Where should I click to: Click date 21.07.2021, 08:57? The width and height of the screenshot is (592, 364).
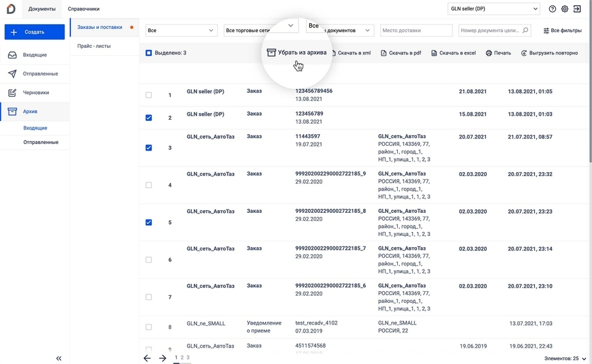coord(530,137)
